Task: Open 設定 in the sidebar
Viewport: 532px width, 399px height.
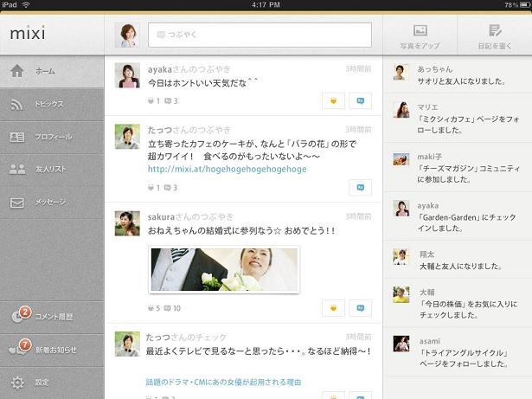Action: point(52,383)
